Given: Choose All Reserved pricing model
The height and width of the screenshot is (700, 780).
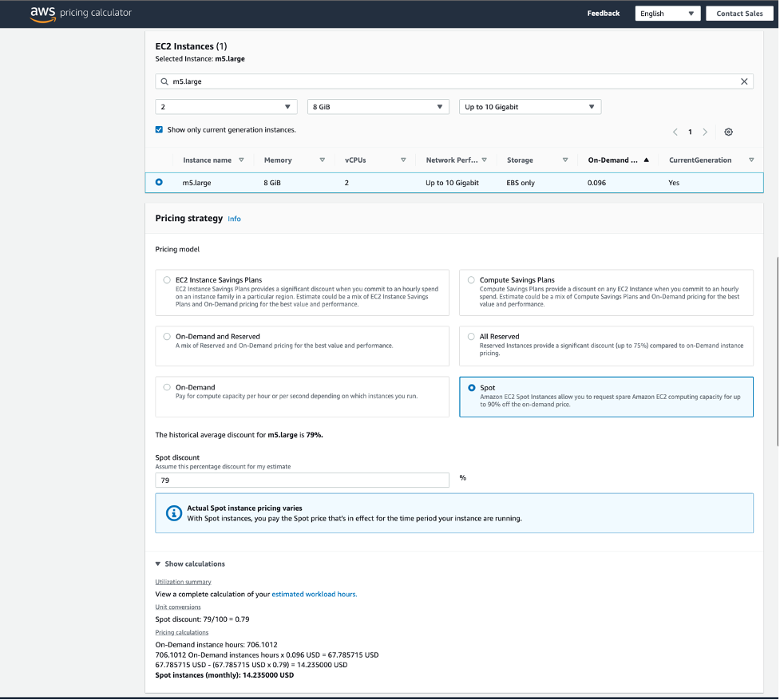Looking at the screenshot, I should click(x=471, y=337).
